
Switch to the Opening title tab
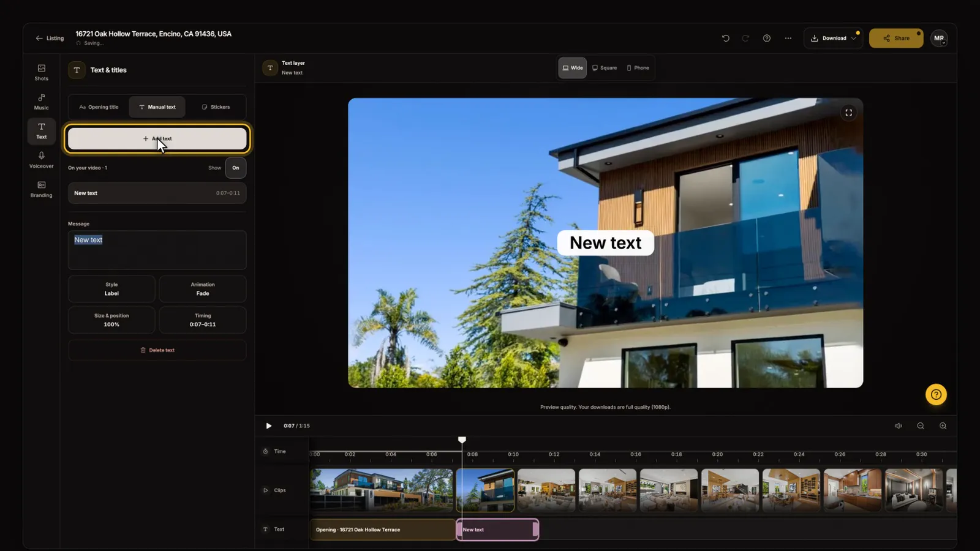point(99,107)
